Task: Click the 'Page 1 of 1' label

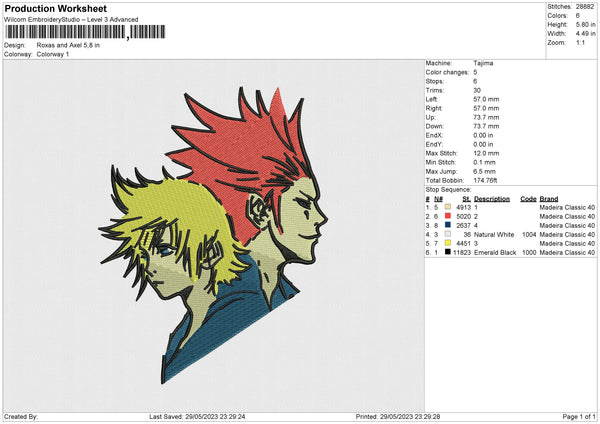Action: (x=579, y=417)
